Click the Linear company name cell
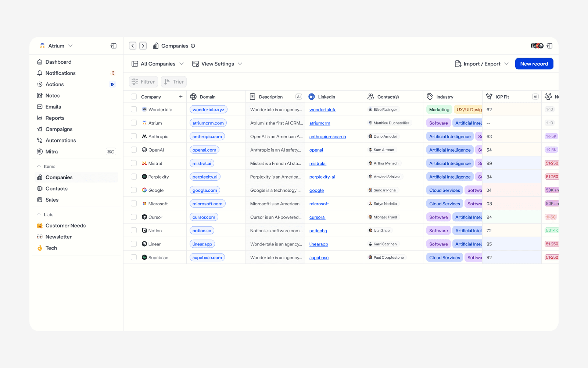The width and height of the screenshot is (588, 368). 154,244
